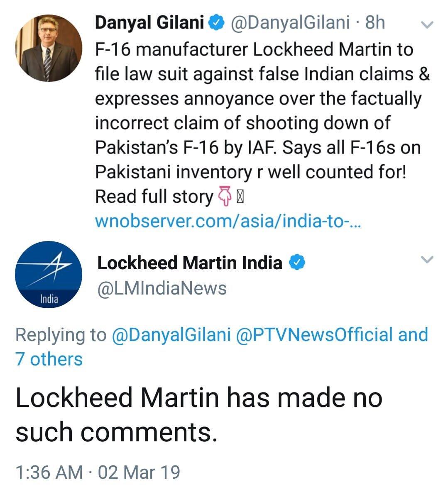Open the wnobserver.com article link
This screenshot has width=448, height=487.
tap(228, 221)
